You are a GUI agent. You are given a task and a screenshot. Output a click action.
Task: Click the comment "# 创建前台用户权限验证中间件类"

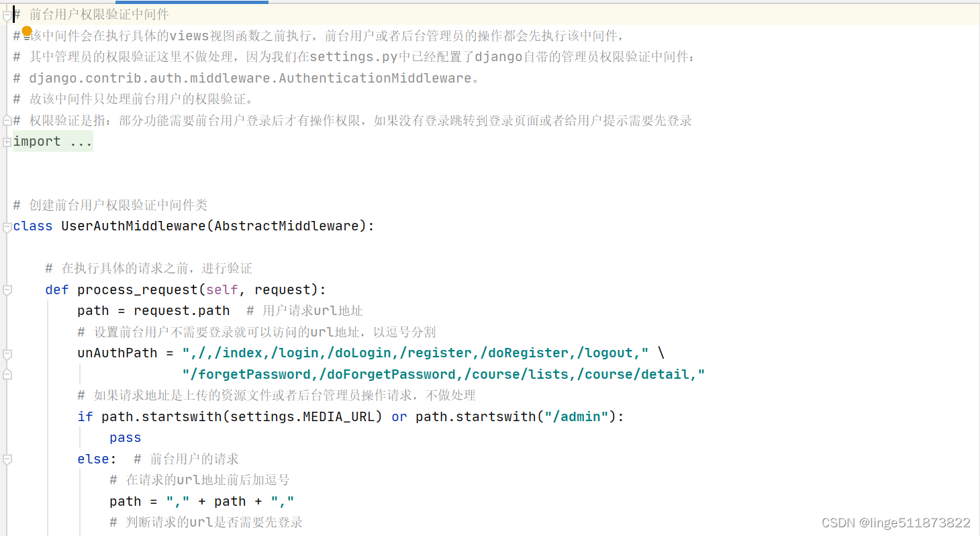(x=110, y=206)
